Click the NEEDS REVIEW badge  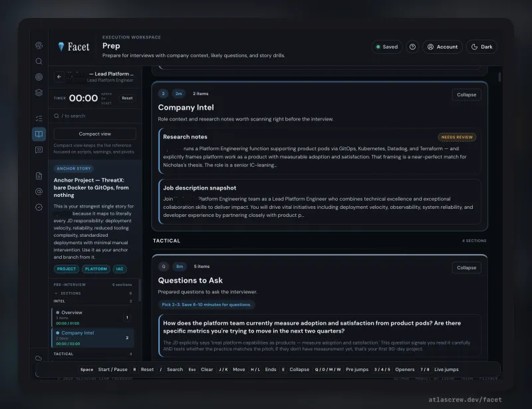point(457,137)
